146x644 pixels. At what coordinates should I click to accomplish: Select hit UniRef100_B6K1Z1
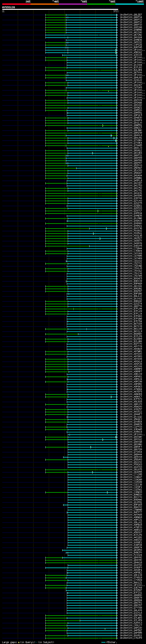pos(131,583)
